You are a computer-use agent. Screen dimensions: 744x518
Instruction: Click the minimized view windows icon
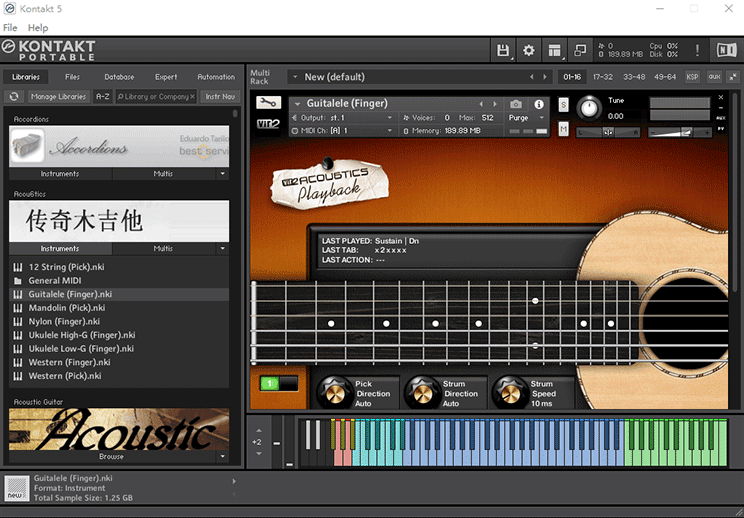tap(580, 50)
